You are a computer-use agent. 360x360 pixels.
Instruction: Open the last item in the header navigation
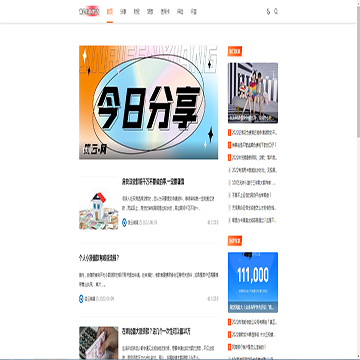coord(194,12)
